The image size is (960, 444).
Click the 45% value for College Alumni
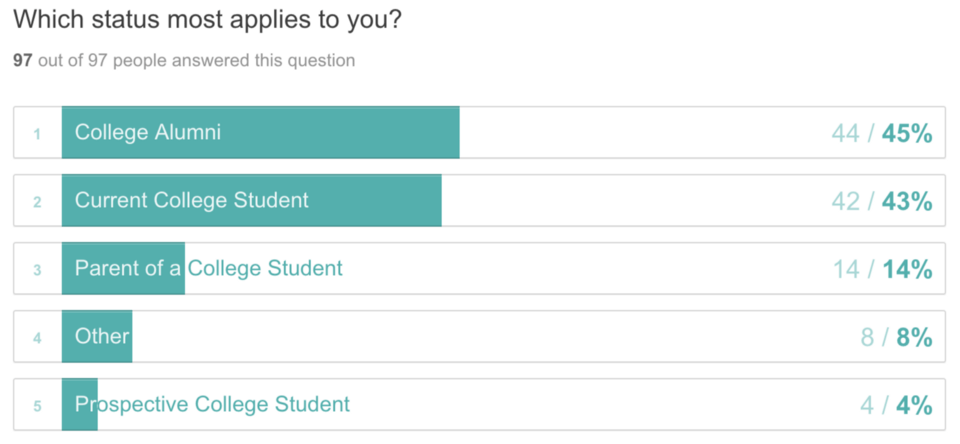(x=907, y=133)
